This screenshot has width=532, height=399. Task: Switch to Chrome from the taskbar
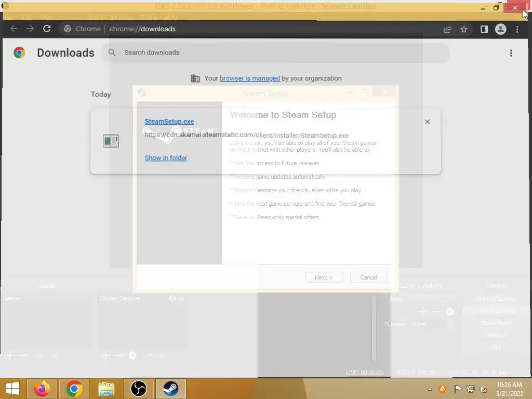pos(74,389)
